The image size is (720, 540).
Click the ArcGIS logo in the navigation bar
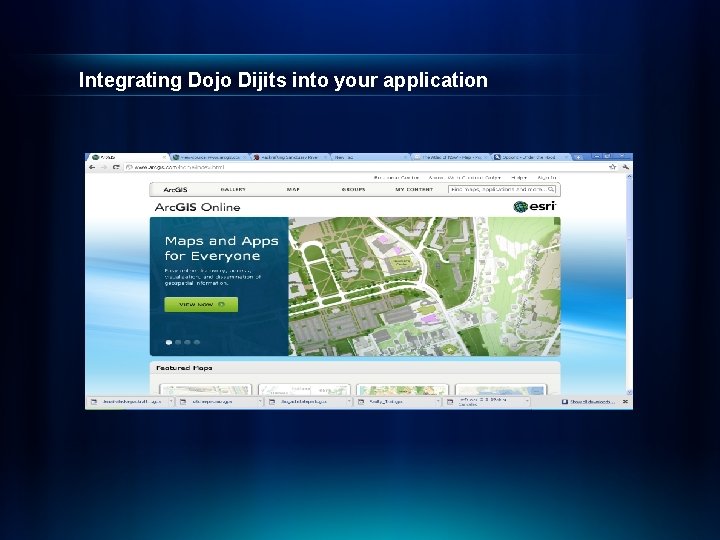pyautogui.click(x=175, y=189)
